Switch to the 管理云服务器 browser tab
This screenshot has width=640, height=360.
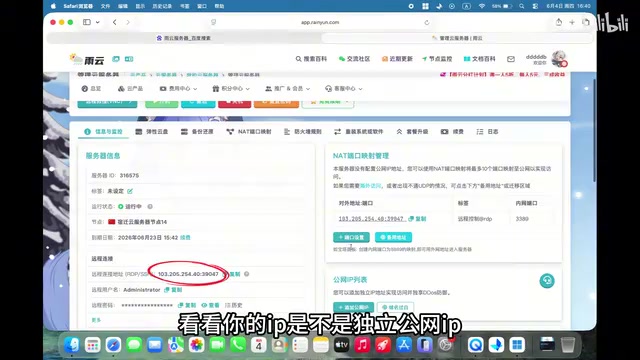pyautogui.click(x=457, y=38)
